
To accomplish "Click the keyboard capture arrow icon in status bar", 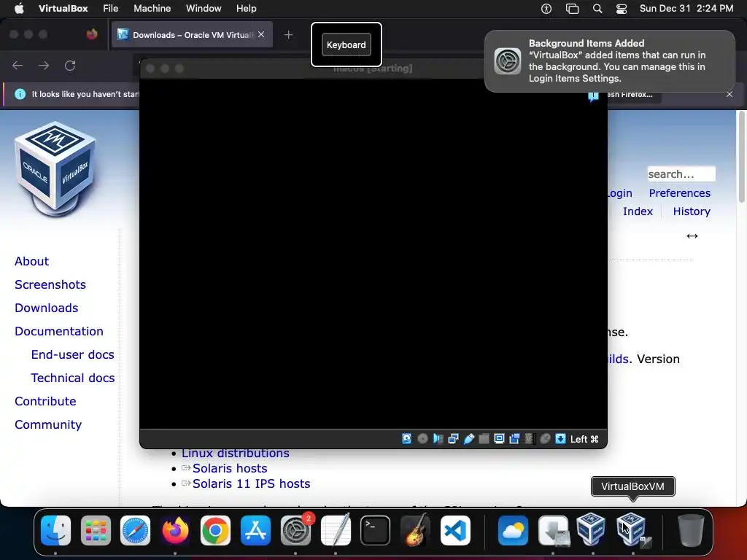I will [x=561, y=438].
